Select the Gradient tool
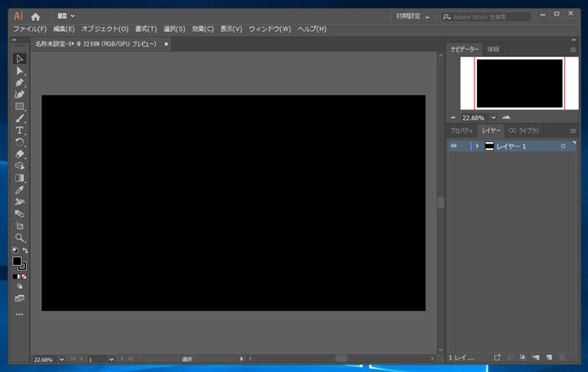Image resolution: width=588 pixels, height=372 pixels. (x=20, y=178)
